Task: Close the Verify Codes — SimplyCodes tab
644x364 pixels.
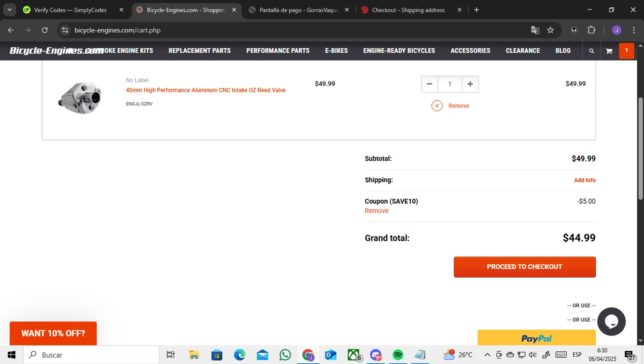Action: [x=122, y=10]
